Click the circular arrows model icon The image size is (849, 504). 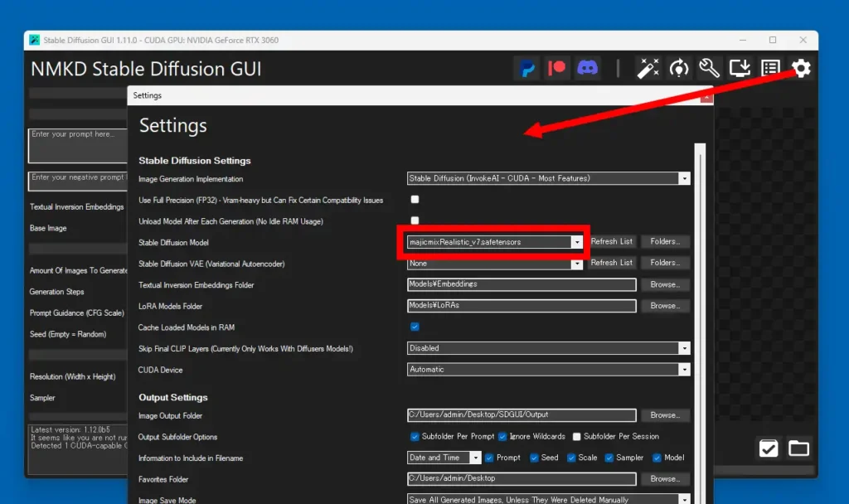point(678,68)
